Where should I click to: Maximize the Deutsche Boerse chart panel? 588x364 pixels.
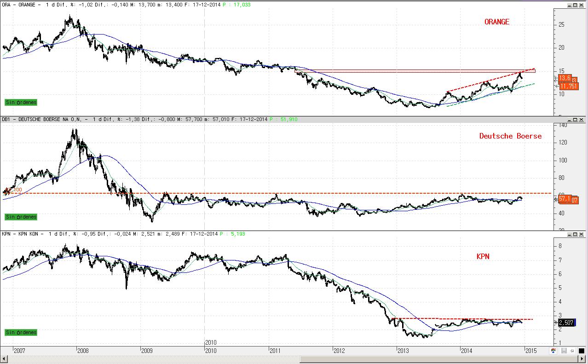[x=576, y=120]
